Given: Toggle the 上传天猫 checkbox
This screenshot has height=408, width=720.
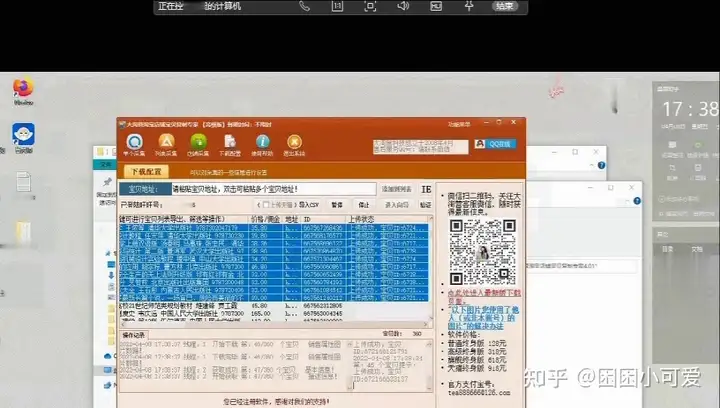Looking at the screenshot, I should tap(266, 205).
